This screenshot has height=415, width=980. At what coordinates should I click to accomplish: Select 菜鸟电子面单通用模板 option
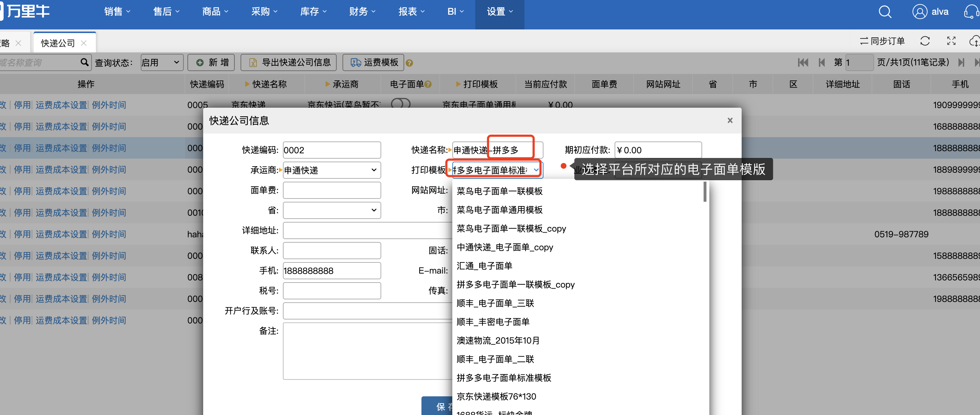[x=499, y=210]
